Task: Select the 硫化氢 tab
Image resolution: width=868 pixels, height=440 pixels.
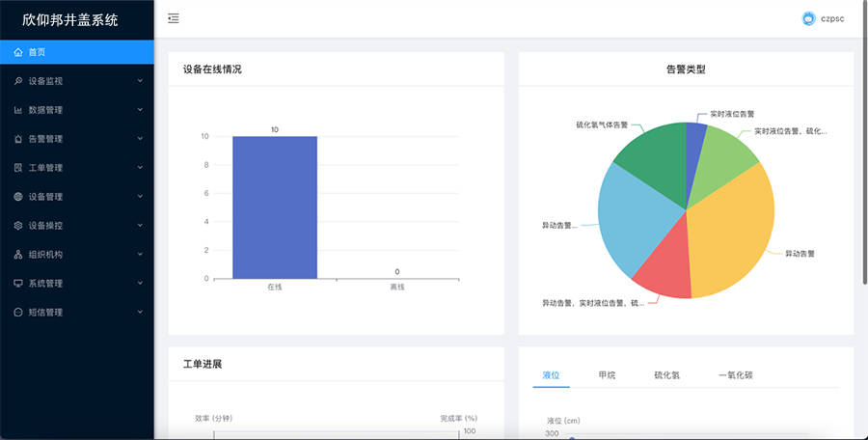Action: [x=667, y=374]
